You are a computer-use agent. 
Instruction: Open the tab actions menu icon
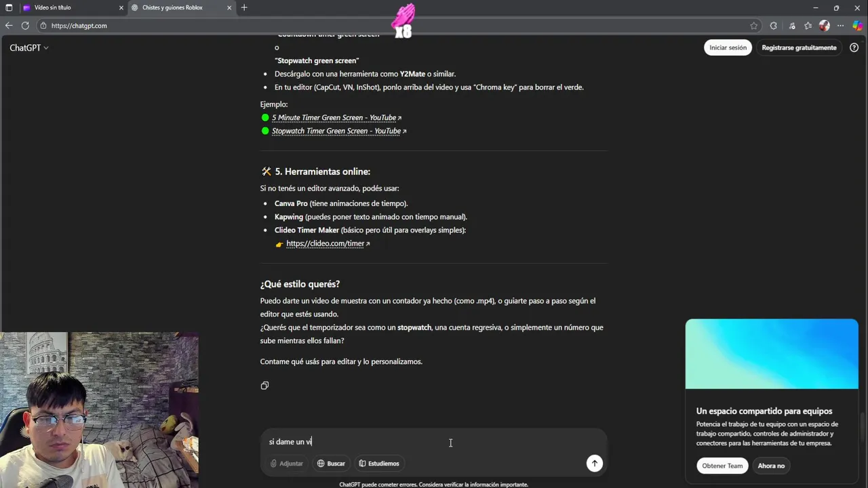point(9,7)
